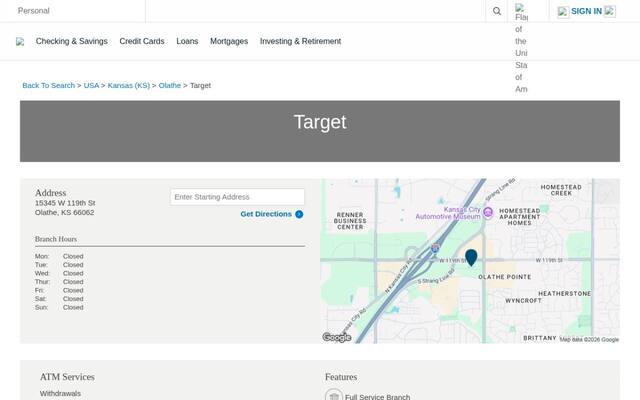The image size is (640, 400).
Task: Open Investing & Retirement menu
Action: [x=300, y=41]
